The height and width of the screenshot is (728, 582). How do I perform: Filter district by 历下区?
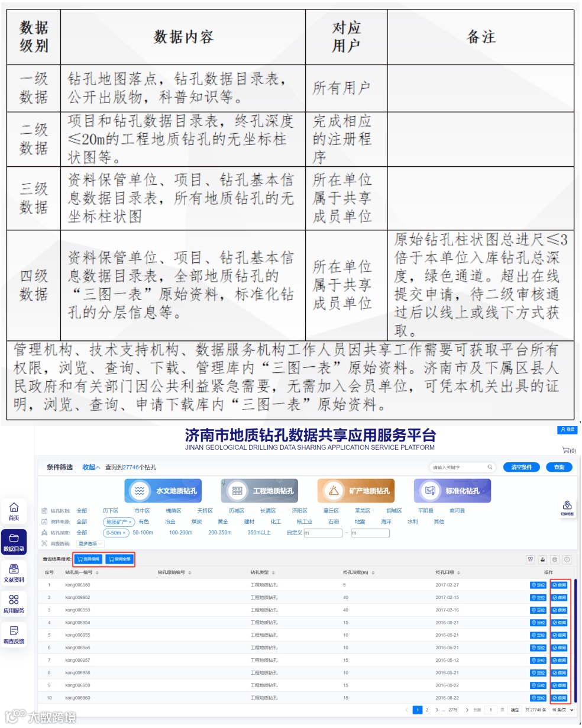point(111,511)
